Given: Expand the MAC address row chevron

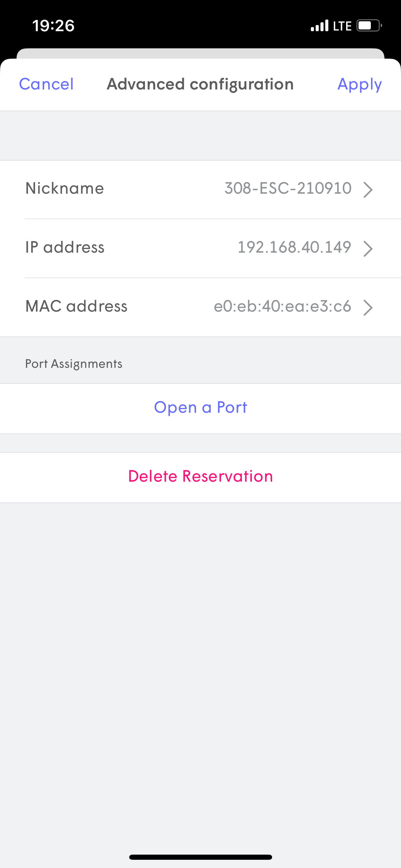Looking at the screenshot, I should pos(368,308).
